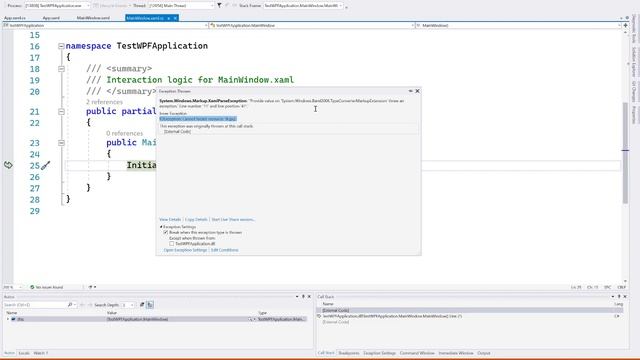Open the Search Depth dropdown
Screen dimensions: 640x360
(x=132, y=305)
